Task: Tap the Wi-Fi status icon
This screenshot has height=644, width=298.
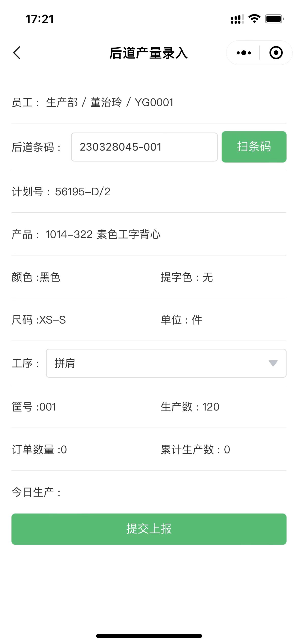Action: click(x=254, y=19)
